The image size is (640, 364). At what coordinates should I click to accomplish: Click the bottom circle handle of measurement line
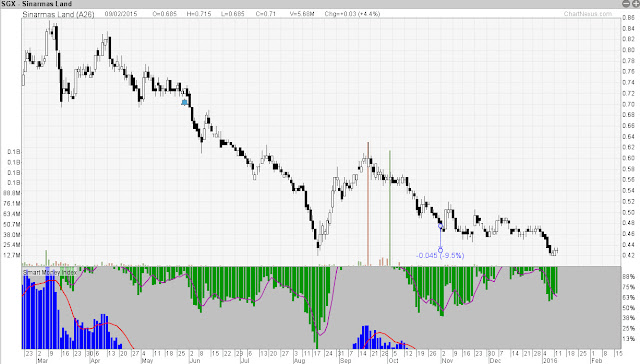point(440,250)
